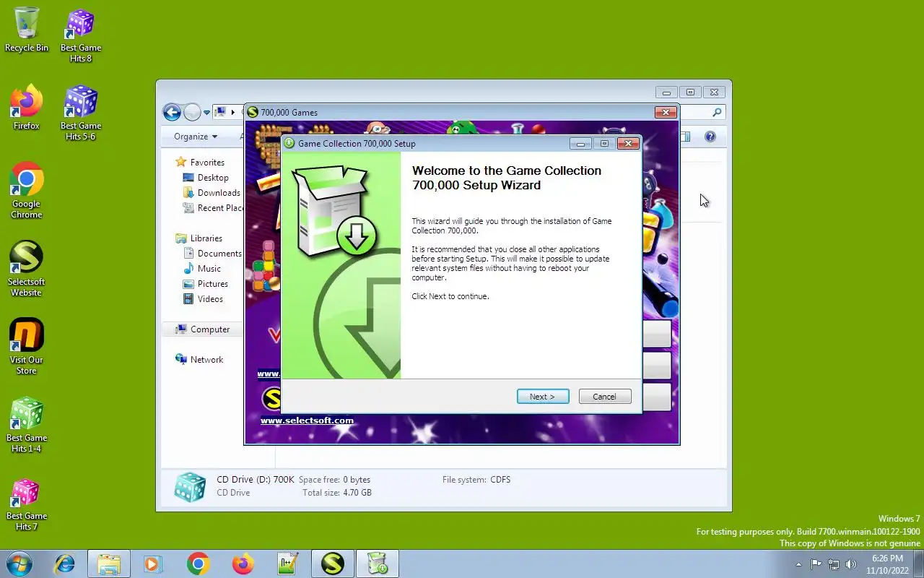The width and height of the screenshot is (924, 578).
Task: Open Explorer recent locations dropdown arrow
Action: [206, 113]
